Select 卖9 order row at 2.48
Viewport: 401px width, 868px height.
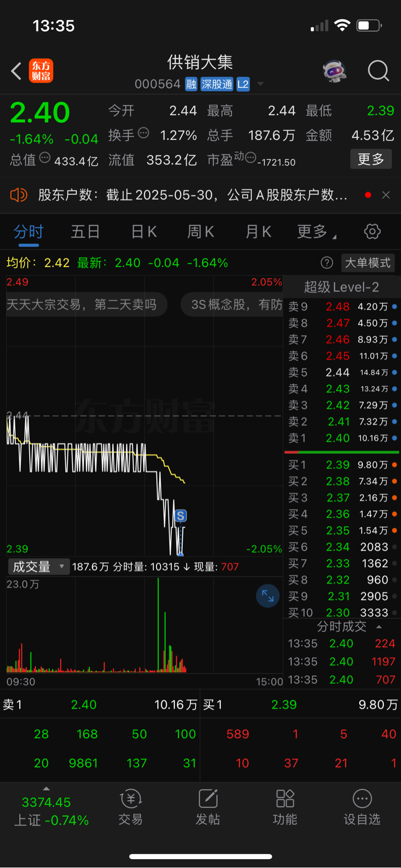pos(343,306)
